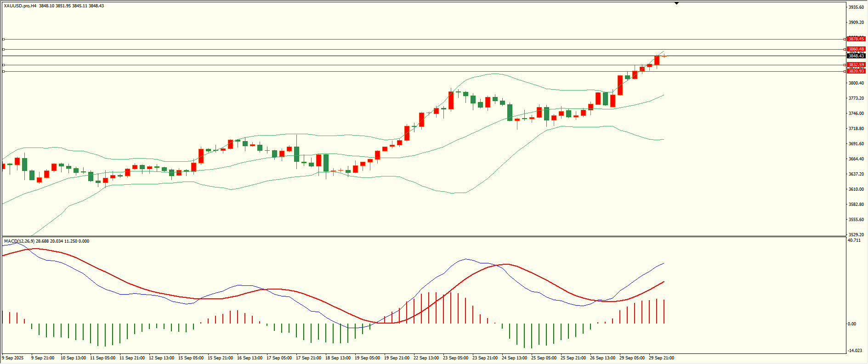
Task: Click 3691.60 on the price scale
Action: pyautogui.click(x=856, y=144)
